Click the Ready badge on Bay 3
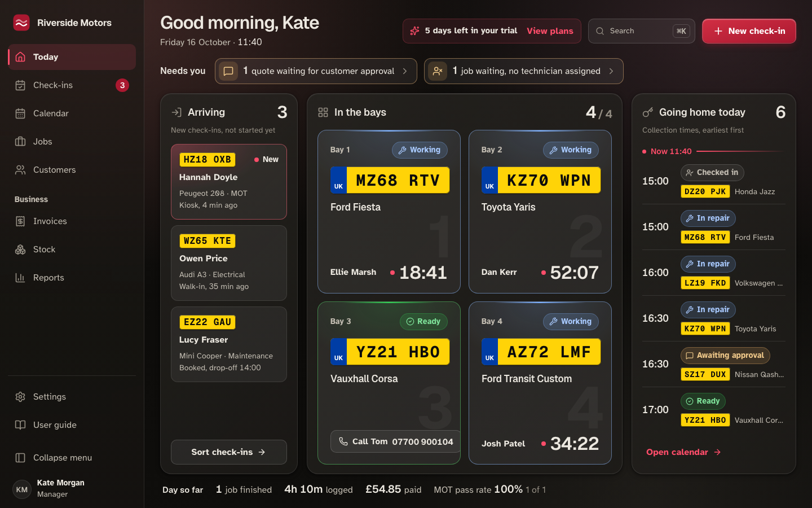Image resolution: width=812 pixels, height=508 pixels. (x=423, y=322)
